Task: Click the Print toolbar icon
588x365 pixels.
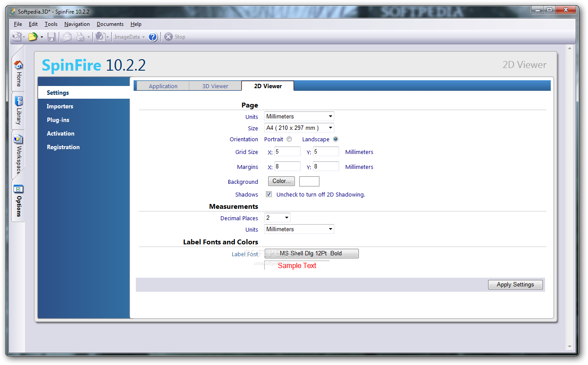Action: pos(80,37)
